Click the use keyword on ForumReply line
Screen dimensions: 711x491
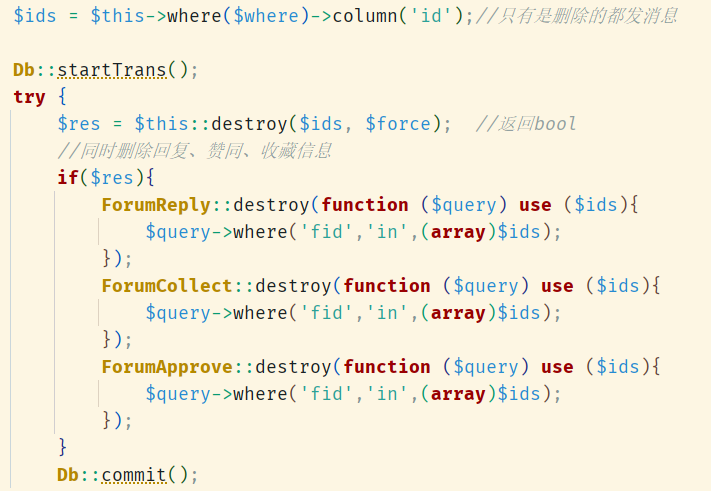[x=536, y=205]
